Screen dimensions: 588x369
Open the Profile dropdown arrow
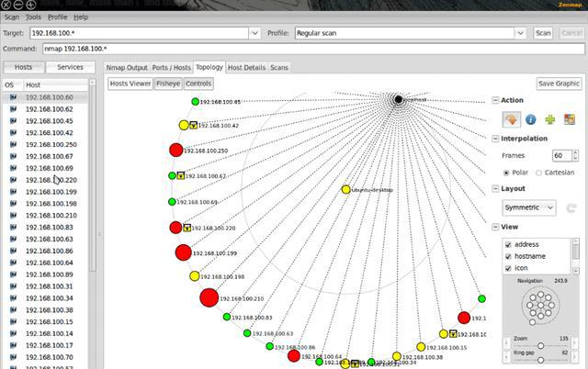pos(520,33)
